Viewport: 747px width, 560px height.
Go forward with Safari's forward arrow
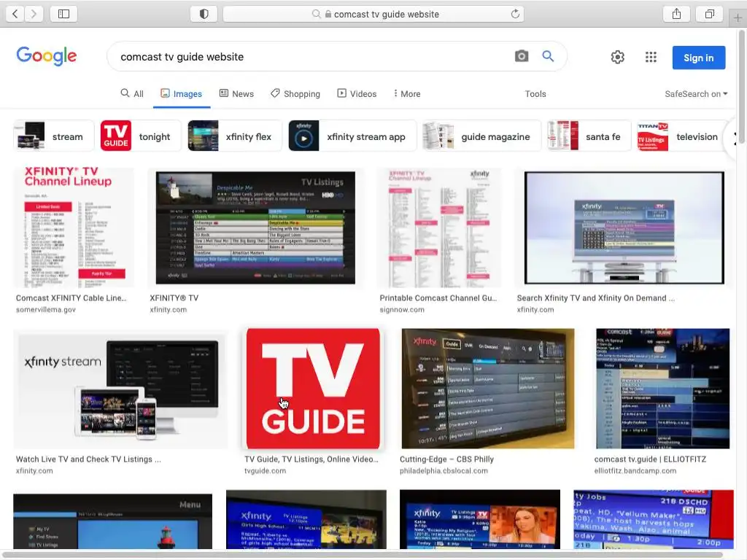pos(34,14)
